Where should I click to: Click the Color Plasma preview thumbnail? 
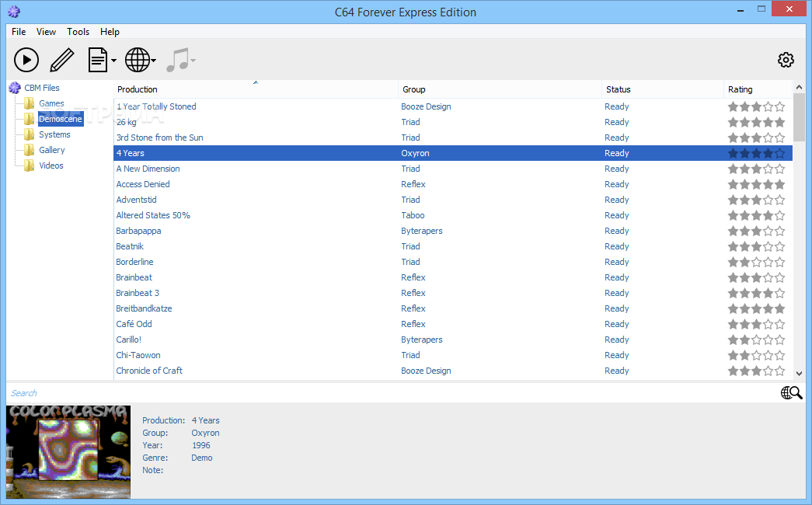tap(68, 451)
